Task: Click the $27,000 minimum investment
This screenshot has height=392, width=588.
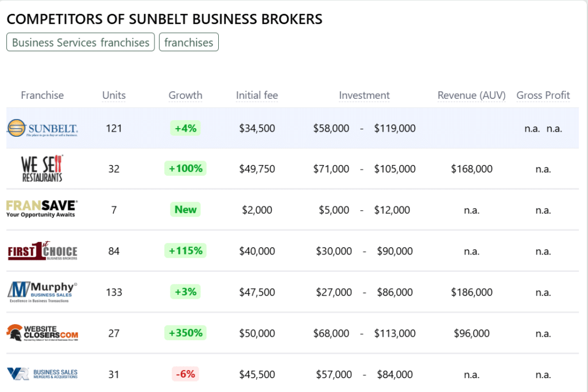Action: click(x=334, y=292)
